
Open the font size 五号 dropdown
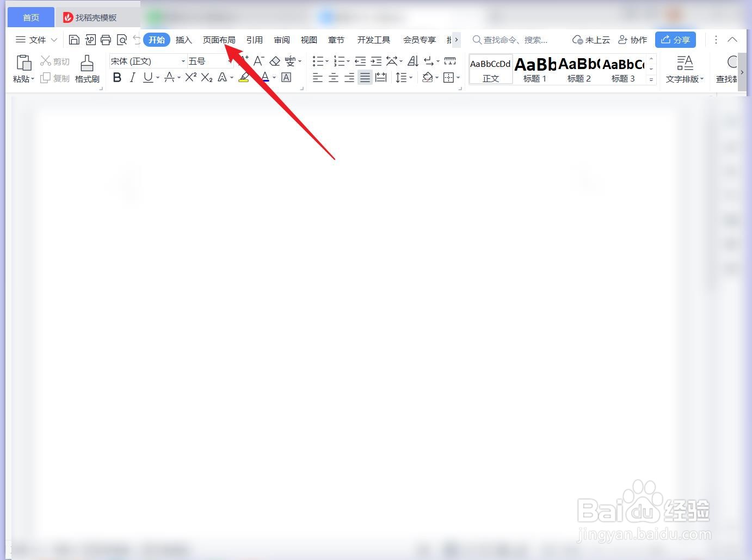(229, 61)
